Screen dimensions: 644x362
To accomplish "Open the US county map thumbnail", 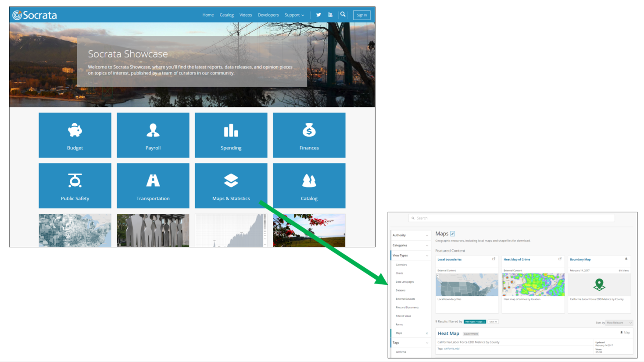I will 75,231.
